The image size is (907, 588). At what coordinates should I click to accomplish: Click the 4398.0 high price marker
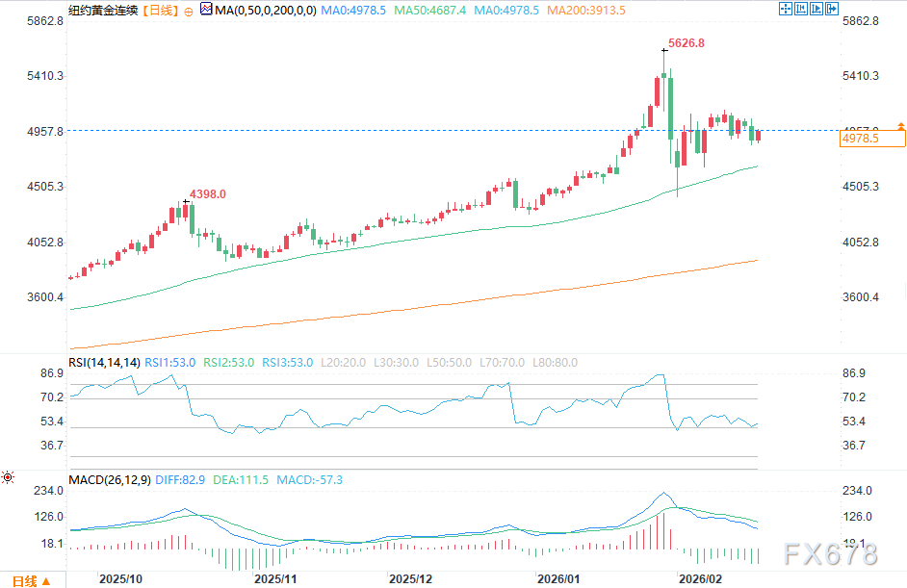pos(207,194)
